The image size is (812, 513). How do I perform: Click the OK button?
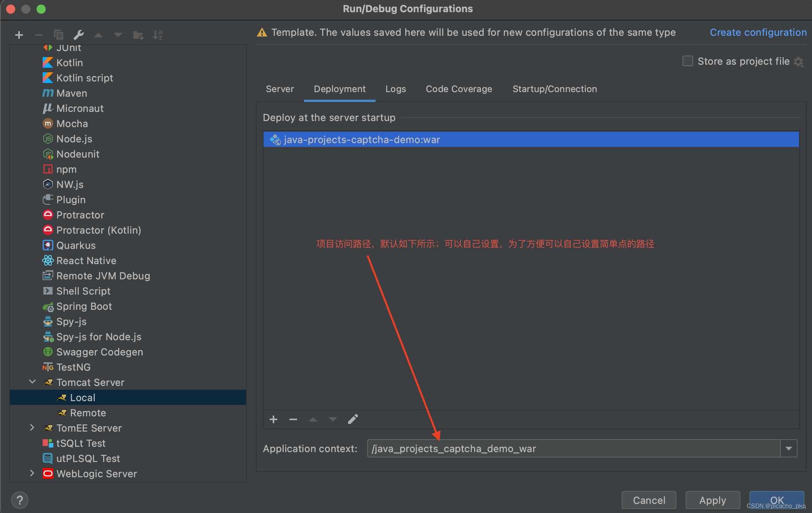click(777, 500)
